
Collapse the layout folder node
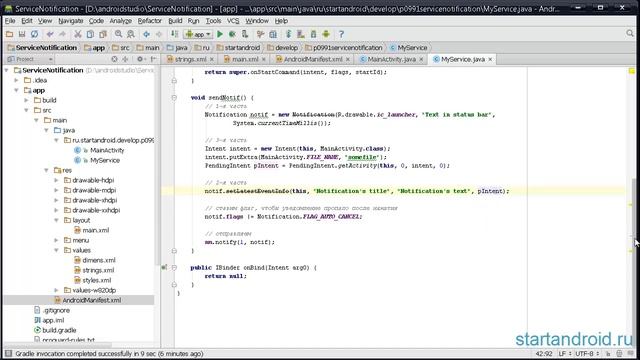(x=56, y=220)
